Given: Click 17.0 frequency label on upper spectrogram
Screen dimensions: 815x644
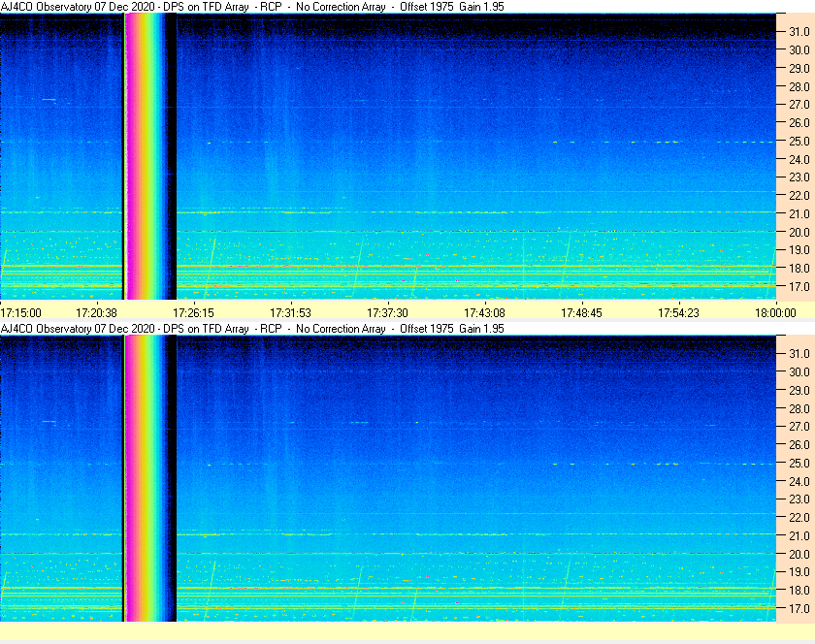Looking at the screenshot, I should pyautogui.click(x=799, y=286).
